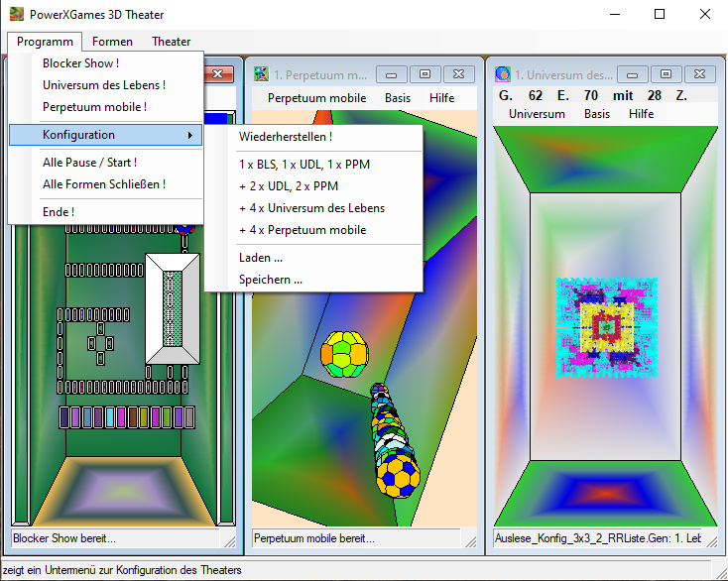Minimize the Perpetuum mobile child window
728x581 pixels.
pos(392,74)
